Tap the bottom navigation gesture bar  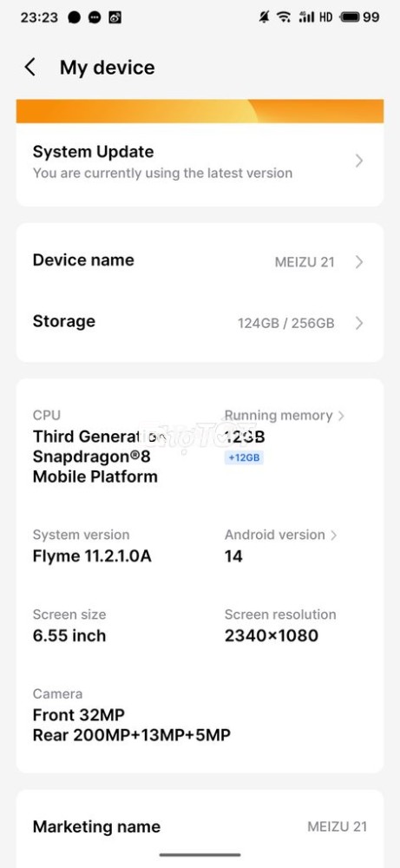pyautogui.click(x=200, y=855)
